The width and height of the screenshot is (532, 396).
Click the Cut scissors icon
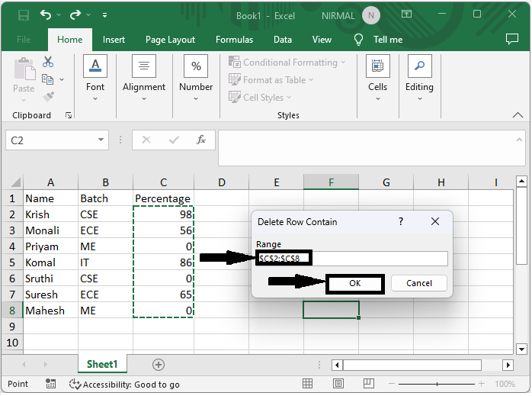coord(48,62)
